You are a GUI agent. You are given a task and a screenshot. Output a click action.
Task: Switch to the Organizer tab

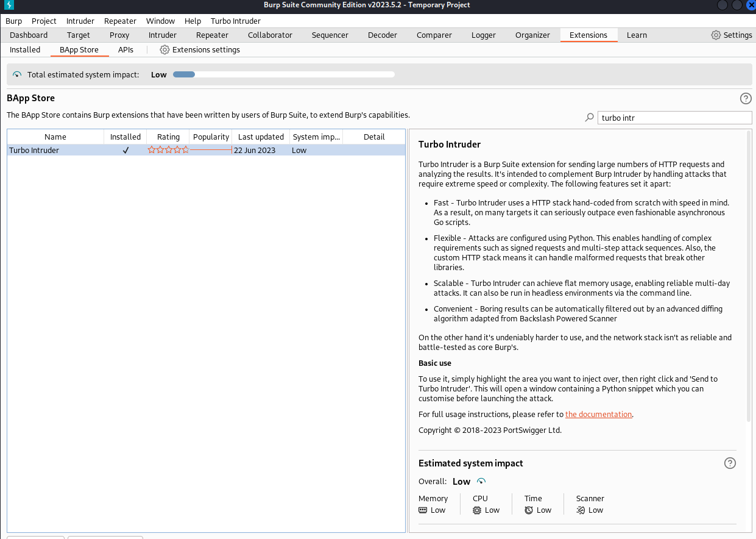click(x=532, y=35)
